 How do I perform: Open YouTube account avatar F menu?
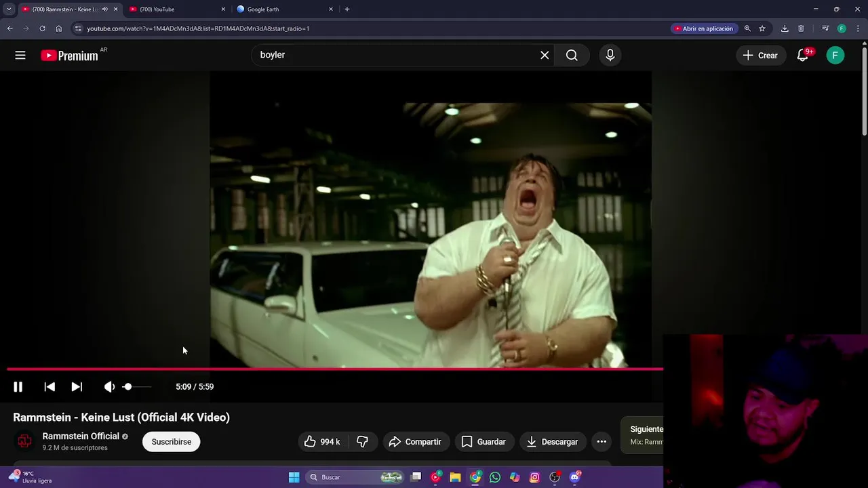click(x=835, y=56)
